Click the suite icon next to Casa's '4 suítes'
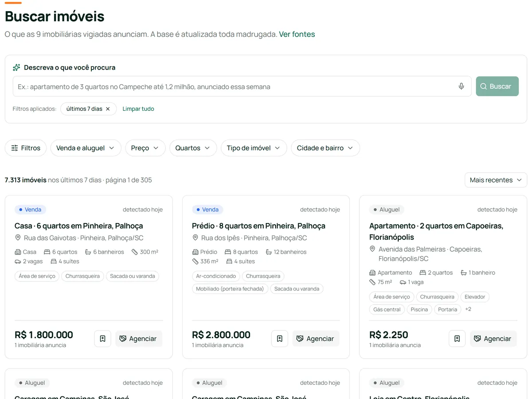 pyautogui.click(x=54, y=262)
